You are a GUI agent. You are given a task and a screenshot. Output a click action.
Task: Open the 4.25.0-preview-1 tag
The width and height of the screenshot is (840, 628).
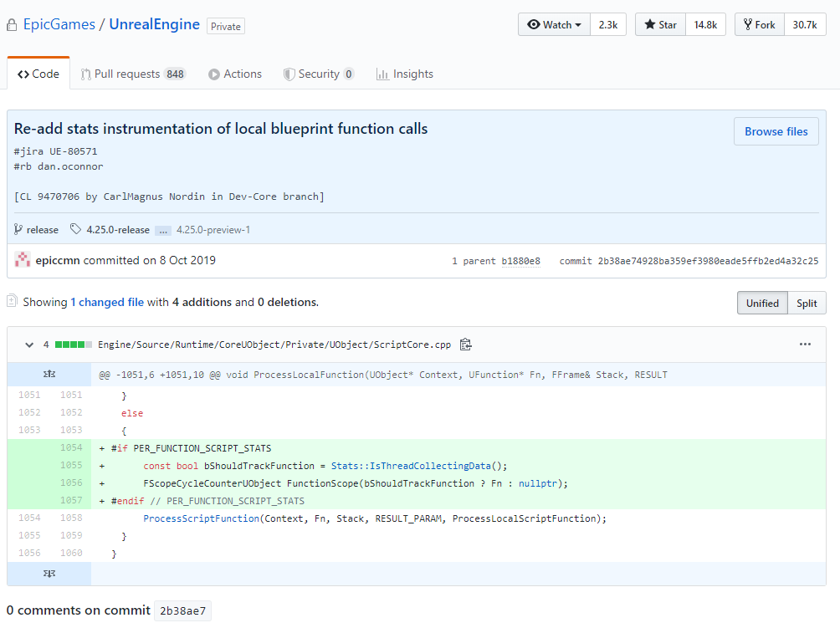click(213, 230)
